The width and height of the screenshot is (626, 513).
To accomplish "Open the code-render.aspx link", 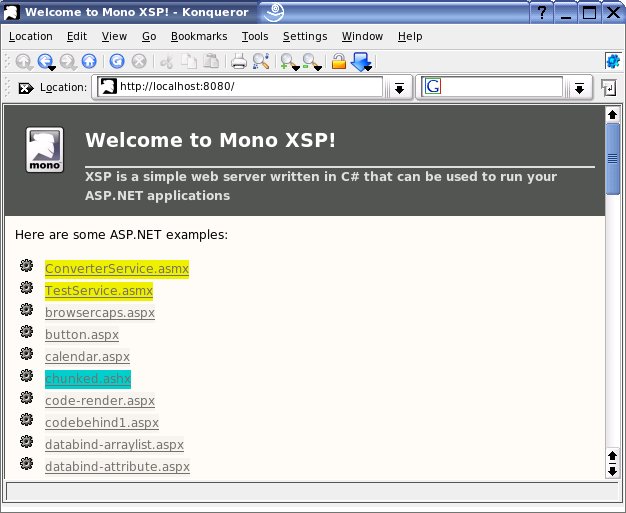I will point(100,401).
